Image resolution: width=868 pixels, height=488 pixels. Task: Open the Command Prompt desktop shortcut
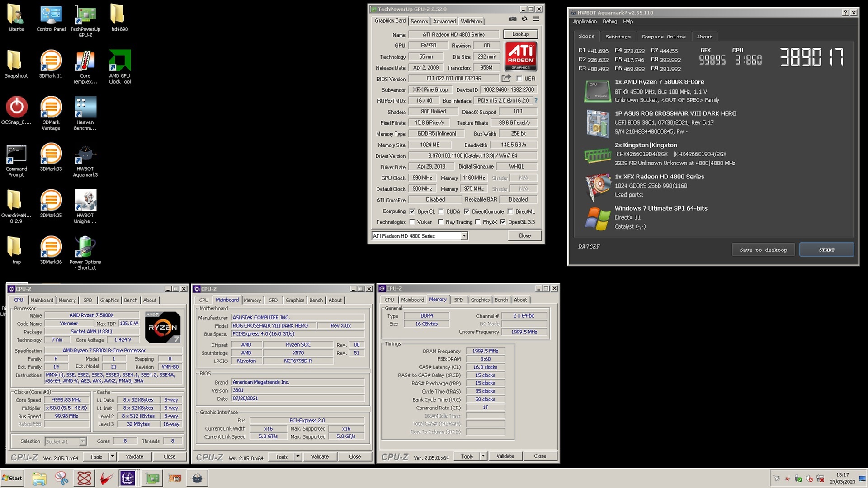click(16, 160)
